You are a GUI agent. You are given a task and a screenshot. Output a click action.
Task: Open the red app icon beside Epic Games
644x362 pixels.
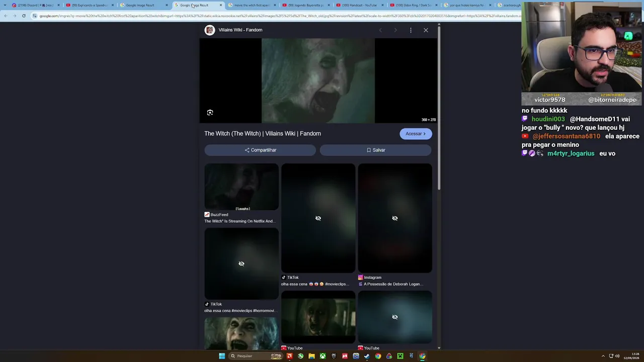click(345, 356)
